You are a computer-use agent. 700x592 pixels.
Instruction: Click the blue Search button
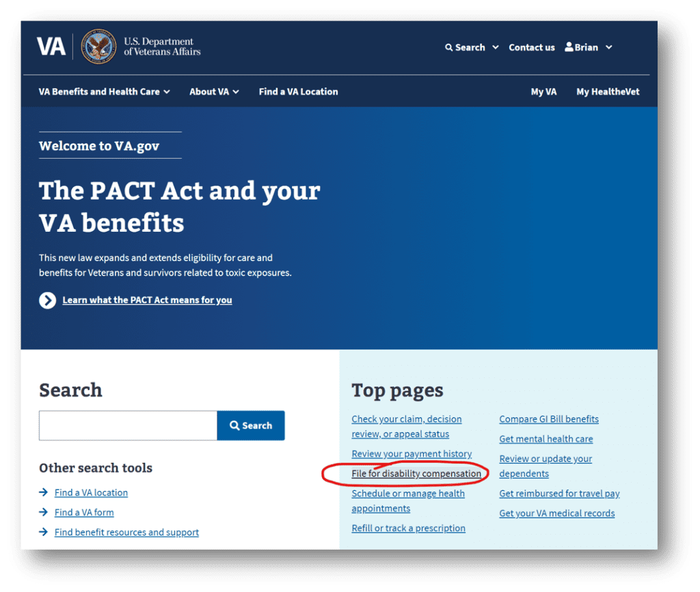(251, 425)
